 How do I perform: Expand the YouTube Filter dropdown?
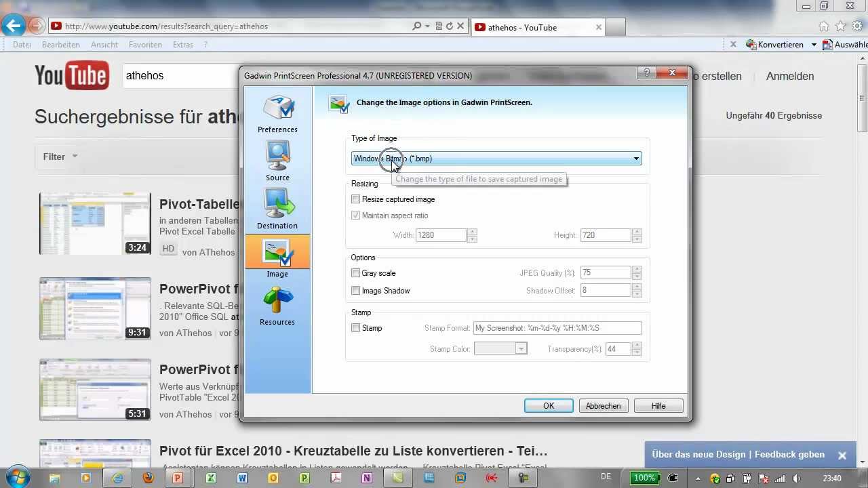tap(60, 157)
